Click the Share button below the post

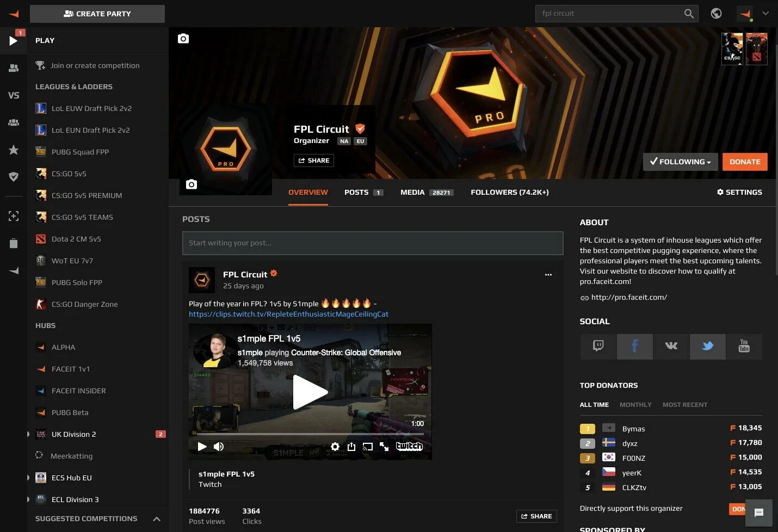click(x=536, y=516)
